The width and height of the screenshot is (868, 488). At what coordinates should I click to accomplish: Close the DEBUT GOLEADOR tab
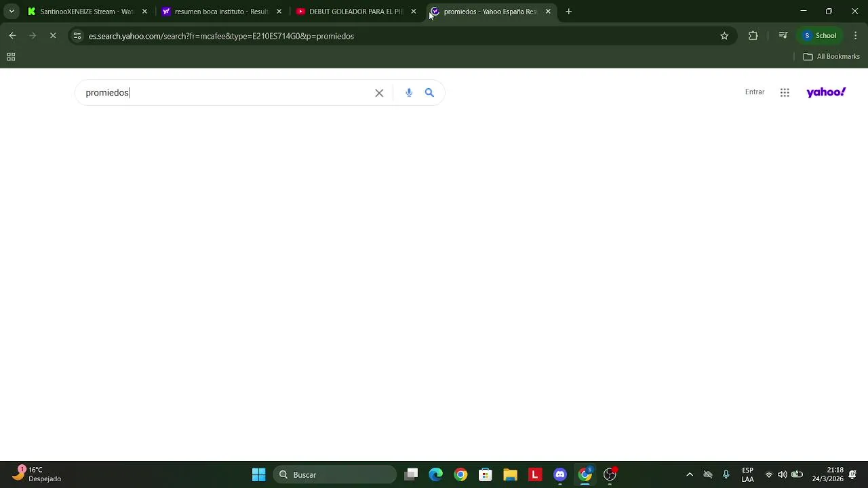pos(414,12)
